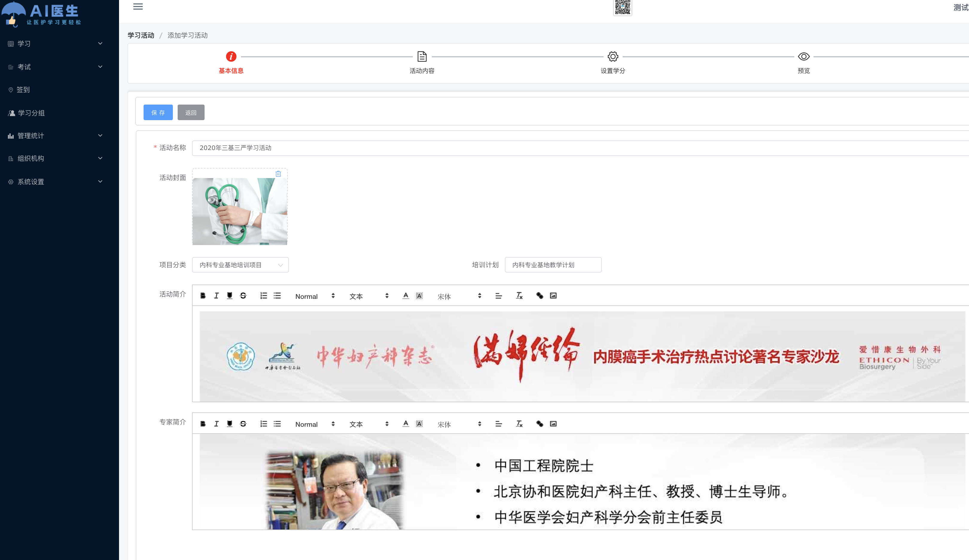Click the 保存 button
Viewport: 969px width, 560px height.
[x=158, y=112]
